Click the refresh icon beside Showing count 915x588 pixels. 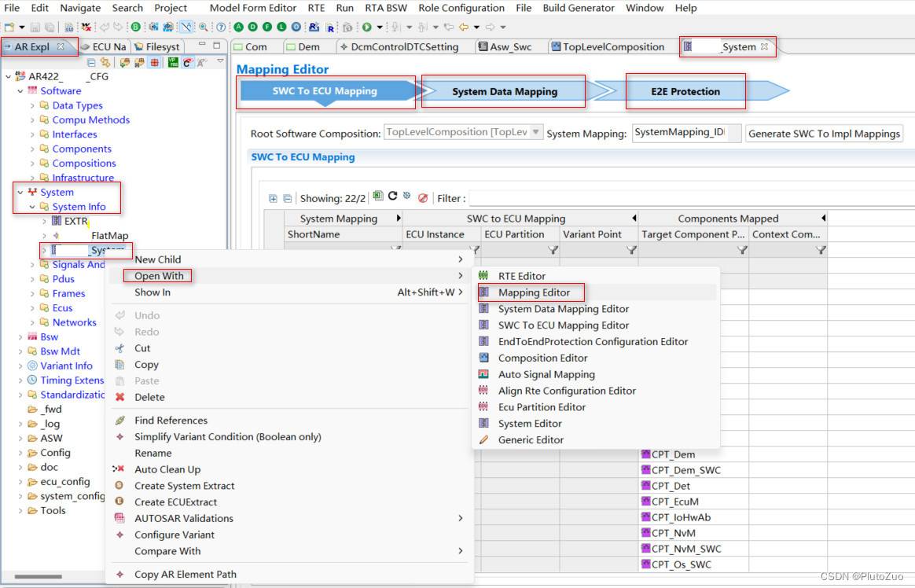(393, 196)
